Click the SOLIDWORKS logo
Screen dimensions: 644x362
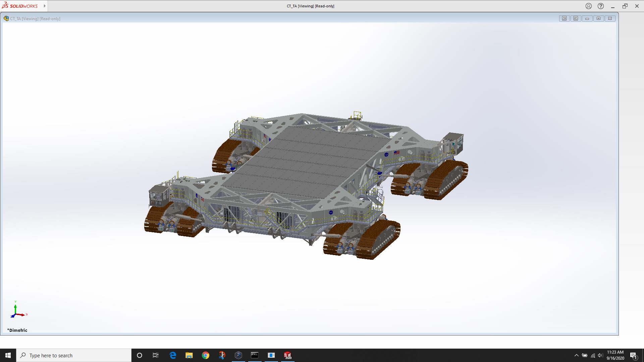click(x=20, y=6)
